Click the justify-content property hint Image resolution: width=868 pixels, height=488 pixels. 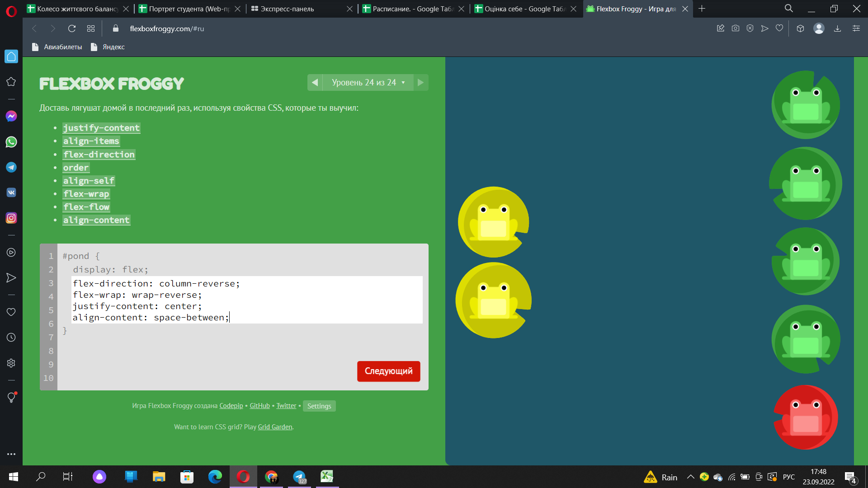101,128
